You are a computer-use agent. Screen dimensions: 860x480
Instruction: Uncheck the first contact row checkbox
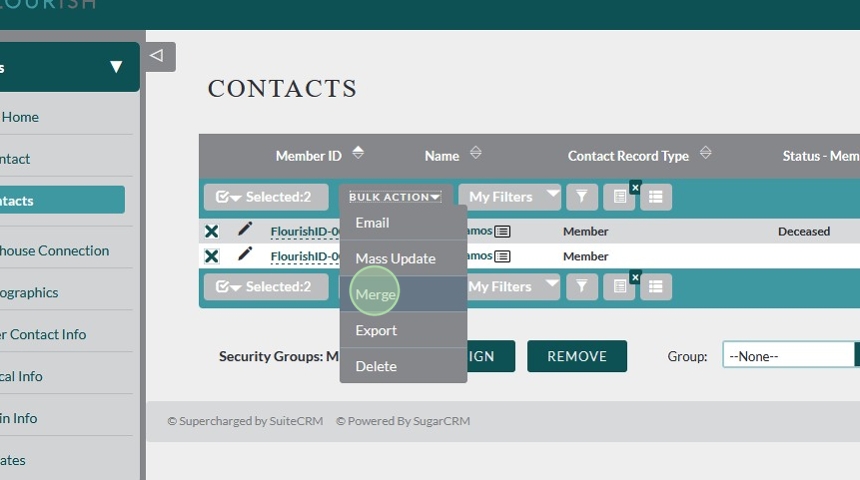coord(212,231)
